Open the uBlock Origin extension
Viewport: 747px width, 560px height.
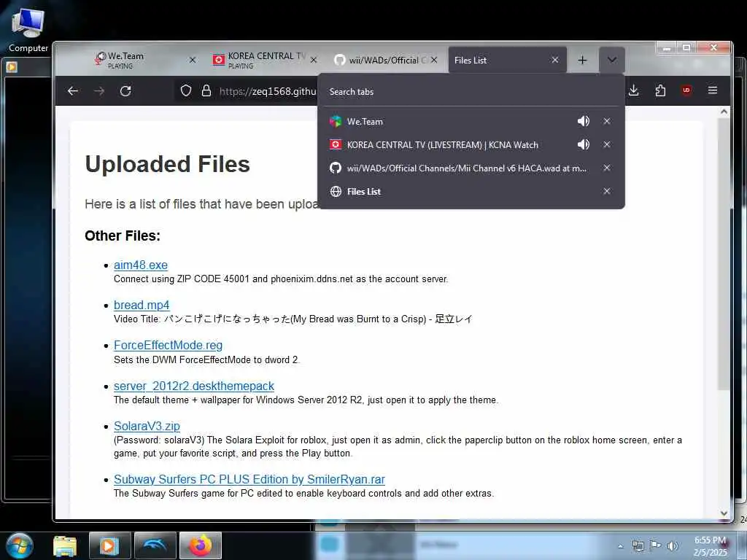click(x=686, y=90)
